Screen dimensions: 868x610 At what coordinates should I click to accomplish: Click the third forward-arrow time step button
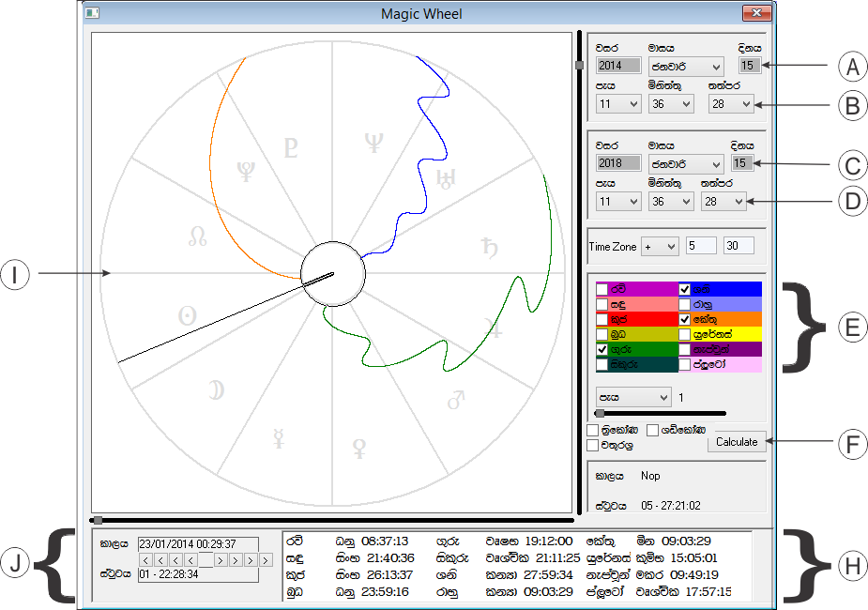251,560
